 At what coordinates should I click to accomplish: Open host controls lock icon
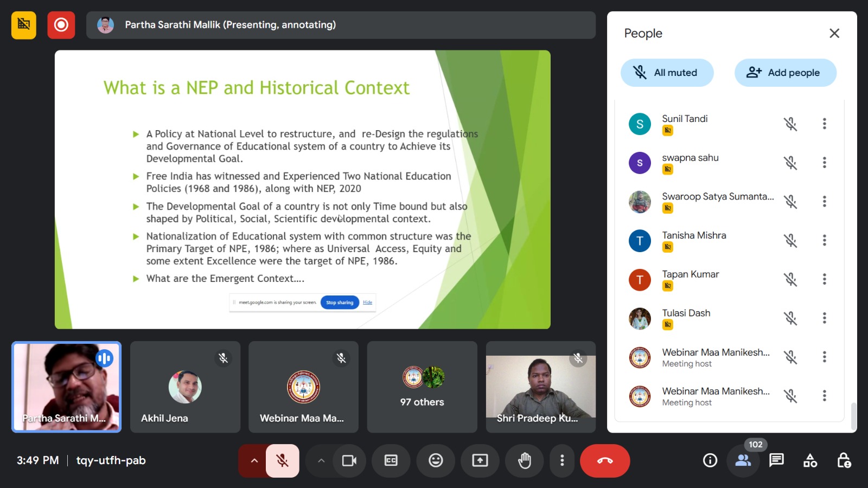point(844,461)
